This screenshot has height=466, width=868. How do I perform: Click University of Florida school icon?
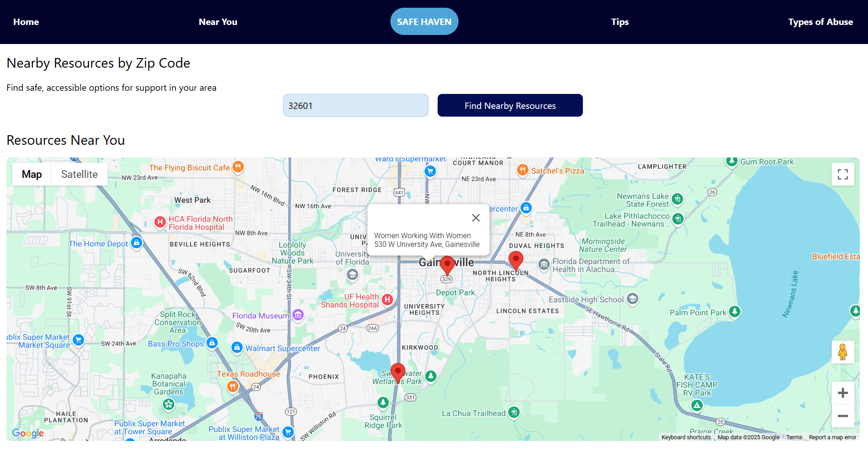352,275
